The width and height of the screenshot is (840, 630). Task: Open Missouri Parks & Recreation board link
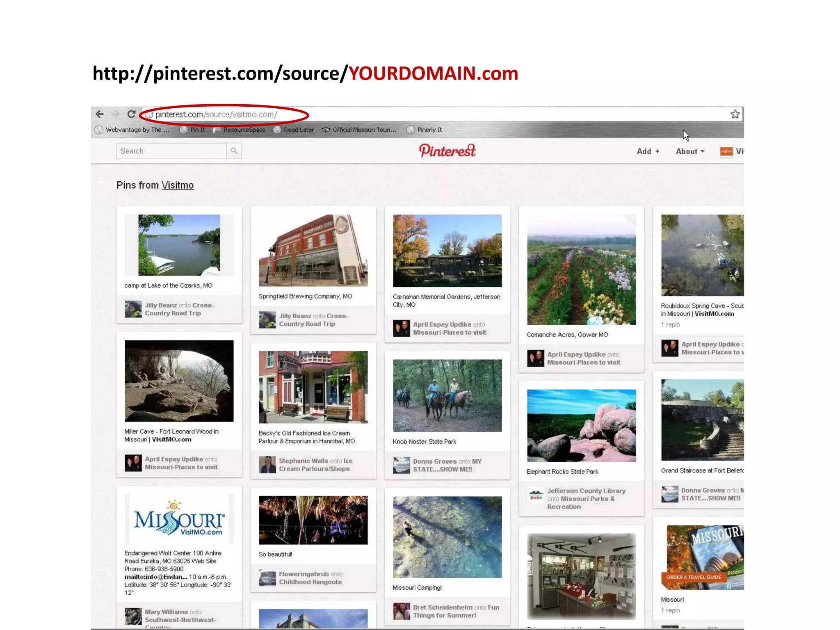click(x=581, y=502)
